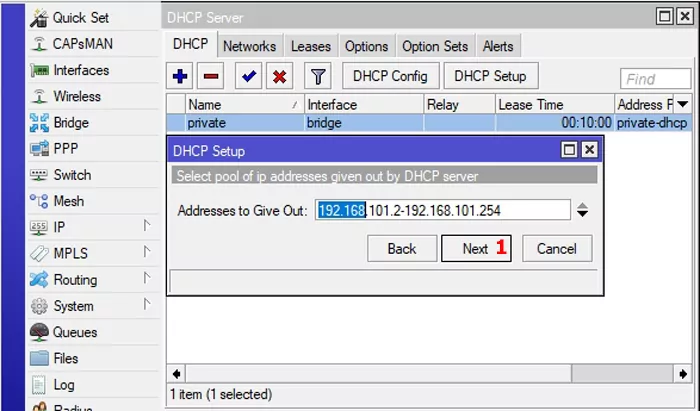
Task: Open Queues in the sidebar
Action: point(75,332)
